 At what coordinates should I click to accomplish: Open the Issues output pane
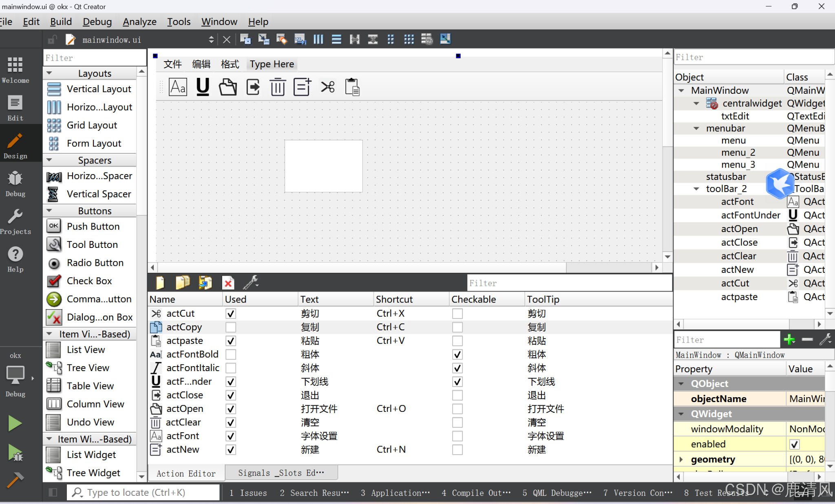pyautogui.click(x=248, y=493)
